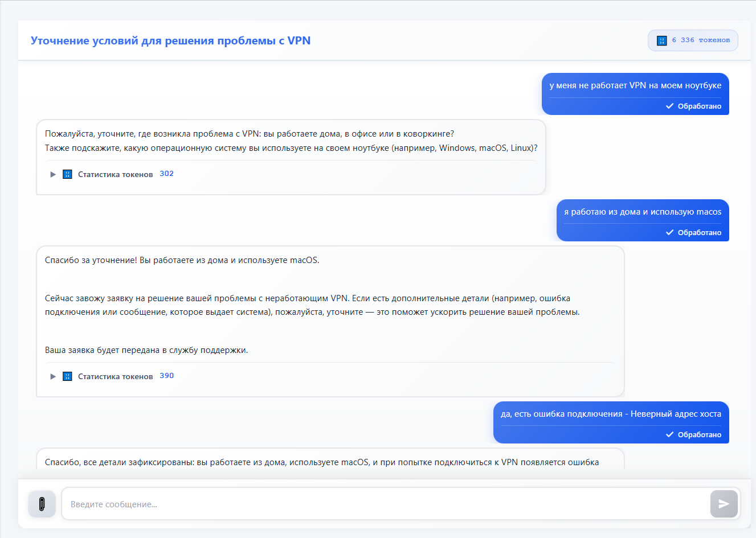
Task: Click the paragraph 'Сейчас завожу заявку на решение'
Action: coord(312,305)
